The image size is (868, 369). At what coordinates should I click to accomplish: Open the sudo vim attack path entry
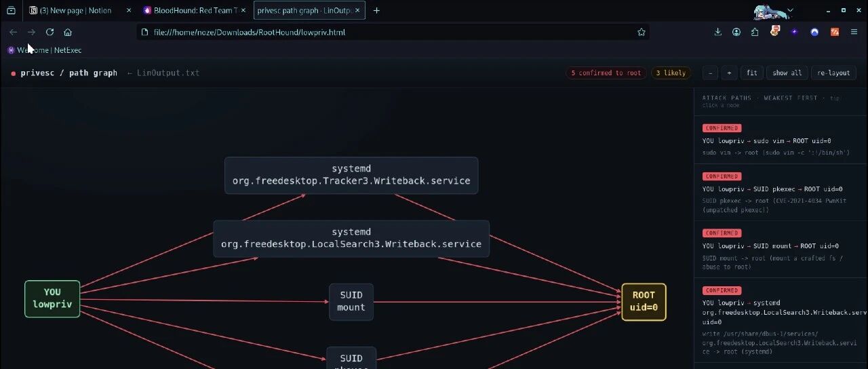(x=781, y=140)
